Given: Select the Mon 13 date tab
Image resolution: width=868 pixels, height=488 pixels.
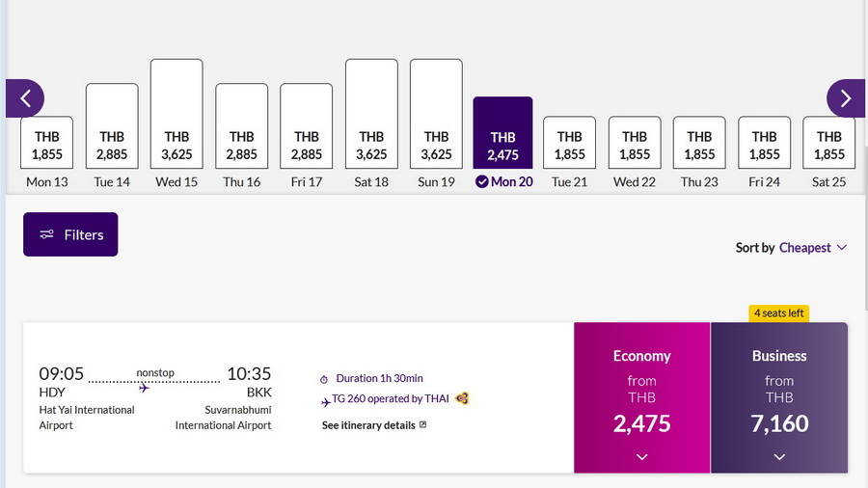Looking at the screenshot, I should coord(46,146).
